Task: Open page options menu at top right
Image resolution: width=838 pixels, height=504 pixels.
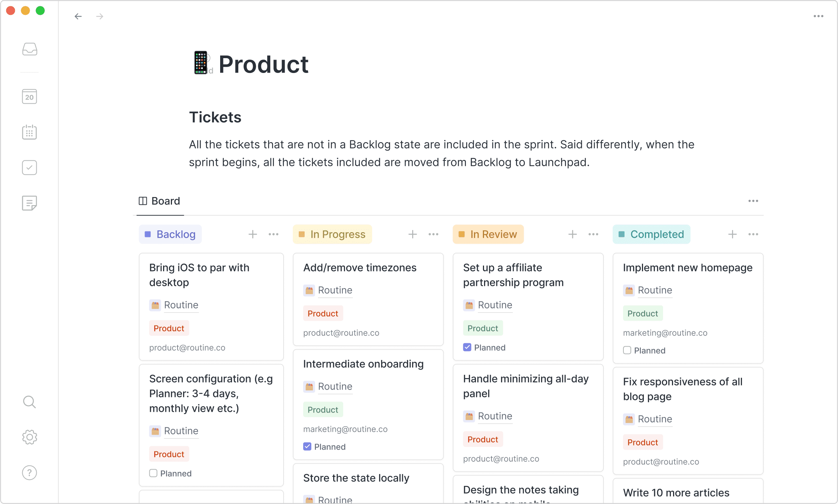Action: pyautogui.click(x=818, y=16)
